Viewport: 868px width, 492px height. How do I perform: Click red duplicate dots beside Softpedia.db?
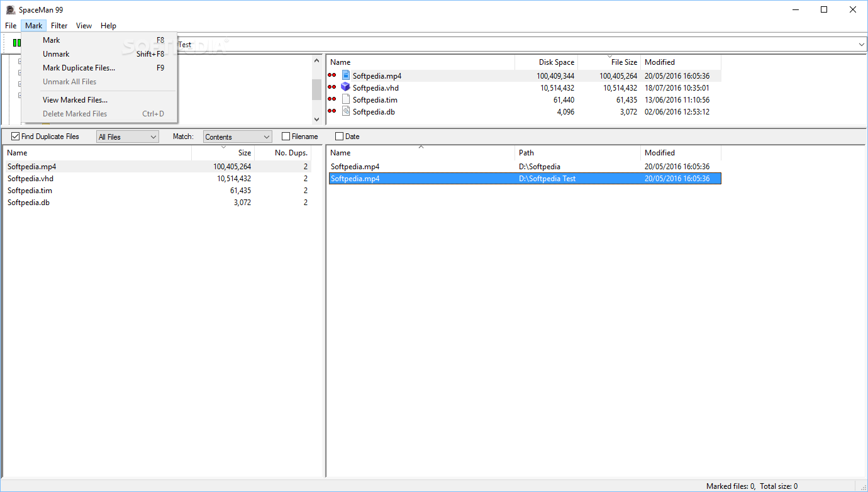332,111
